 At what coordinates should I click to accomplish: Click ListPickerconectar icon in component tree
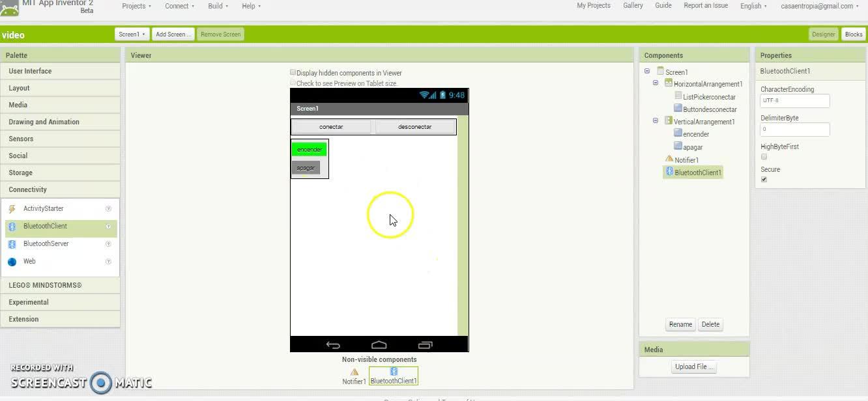678,96
